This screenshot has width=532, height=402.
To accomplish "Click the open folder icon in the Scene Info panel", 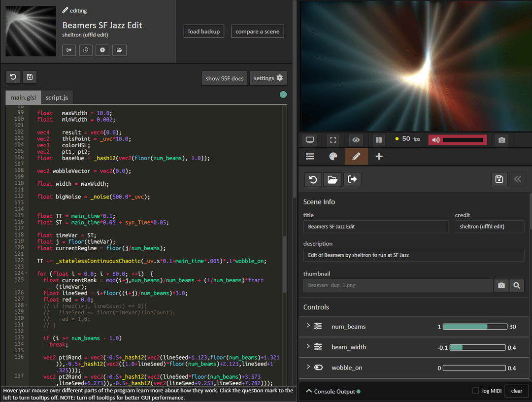I will (332, 179).
